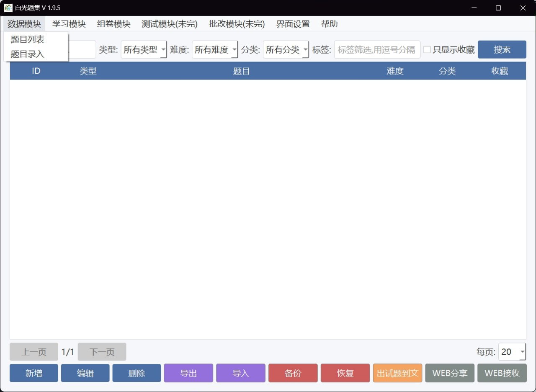Click the WEB分享 share button

point(450,373)
